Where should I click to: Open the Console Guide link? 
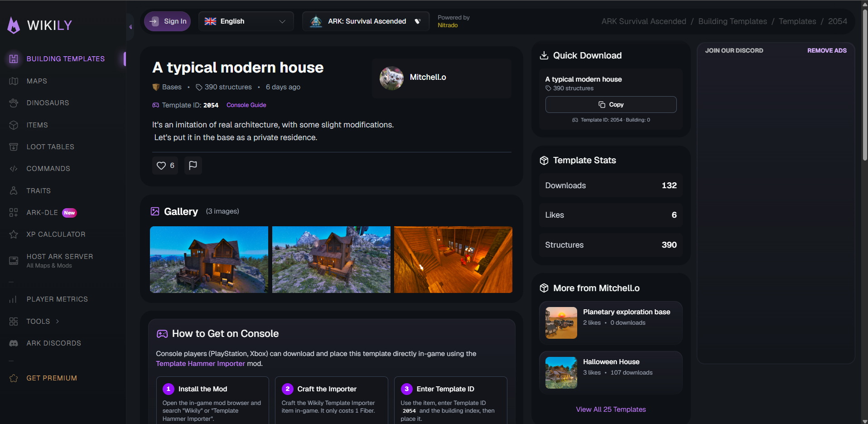pyautogui.click(x=246, y=105)
